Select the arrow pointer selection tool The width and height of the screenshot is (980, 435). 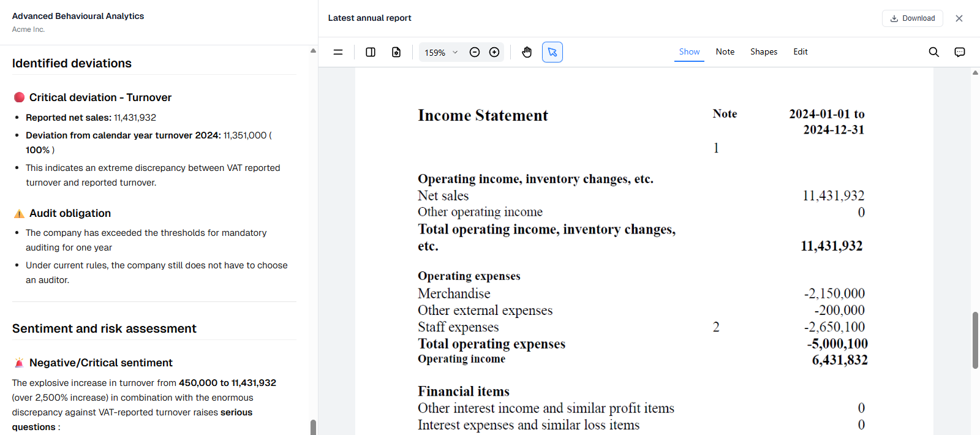[x=552, y=52]
